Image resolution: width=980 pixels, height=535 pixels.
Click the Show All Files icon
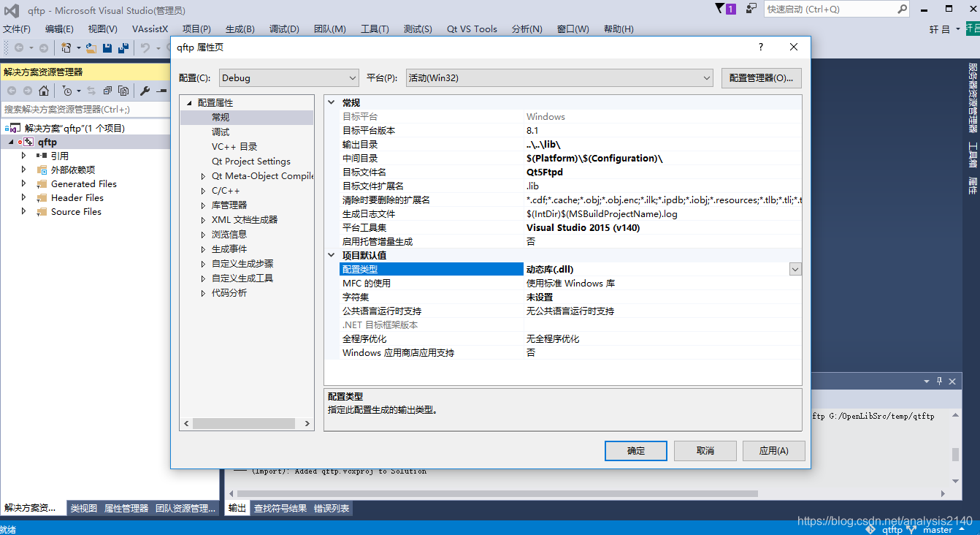click(x=123, y=91)
